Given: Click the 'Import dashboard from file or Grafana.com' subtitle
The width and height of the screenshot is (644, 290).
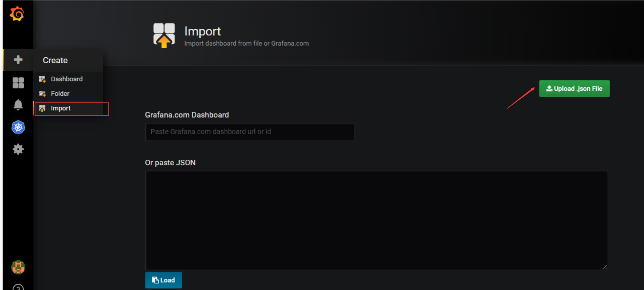Looking at the screenshot, I should 247,43.
